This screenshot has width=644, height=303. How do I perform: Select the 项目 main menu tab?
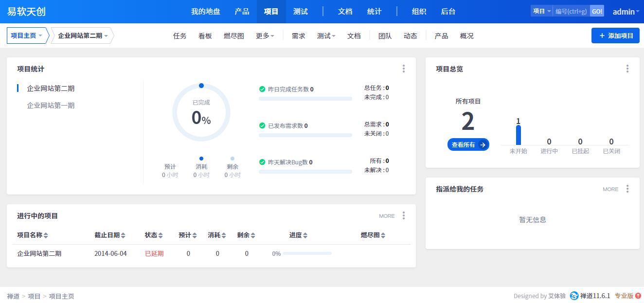coord(271,12)
